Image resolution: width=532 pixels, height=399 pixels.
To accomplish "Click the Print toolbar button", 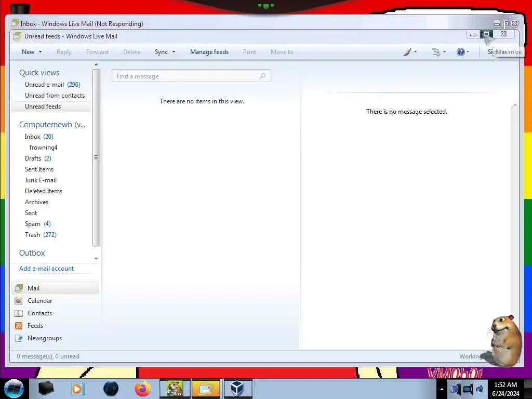I will pyautogui.click(x=249, y=52).
